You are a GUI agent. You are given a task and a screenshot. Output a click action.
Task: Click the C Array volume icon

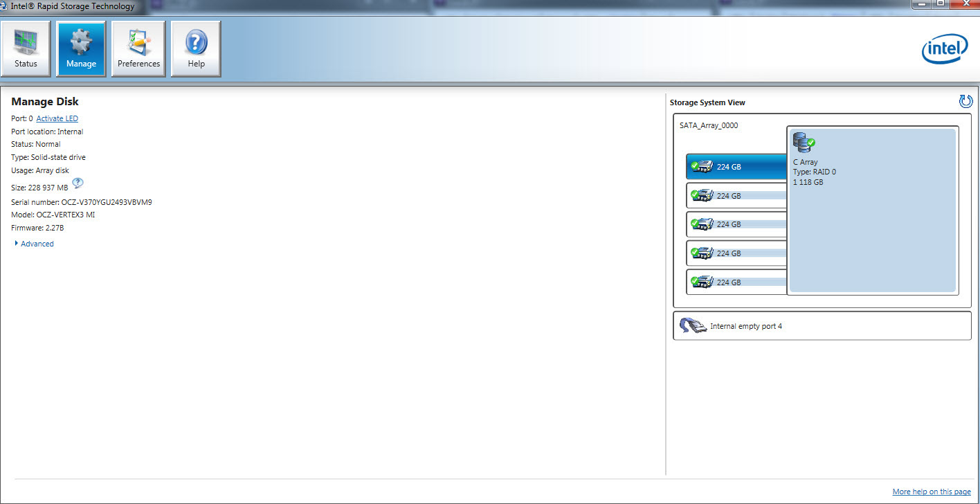(804, 143)
